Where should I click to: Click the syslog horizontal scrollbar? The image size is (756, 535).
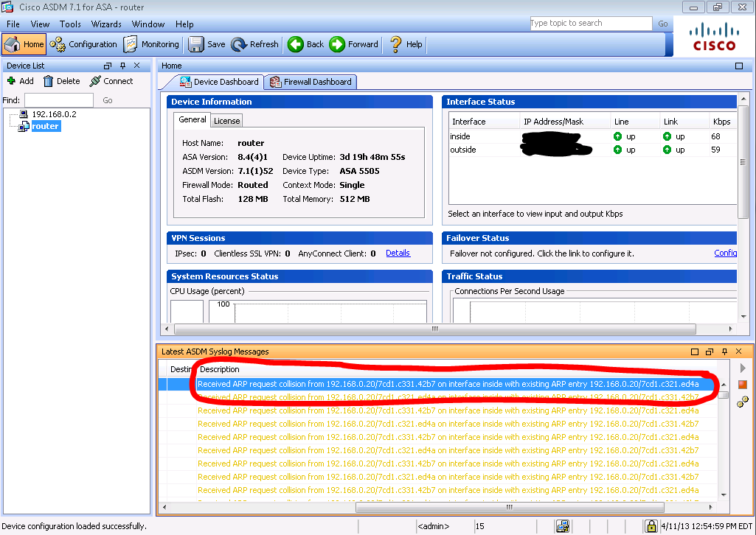point(510,507)
